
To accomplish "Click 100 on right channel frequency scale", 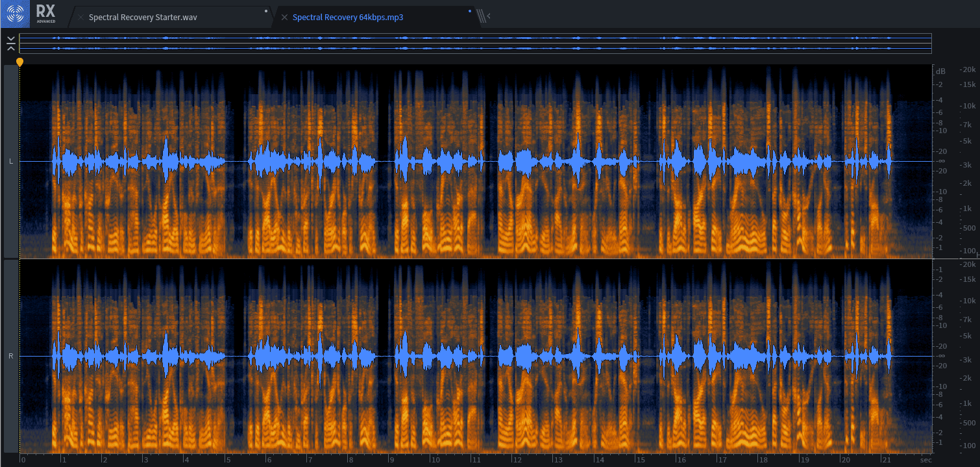I will [x=970, y=446].
